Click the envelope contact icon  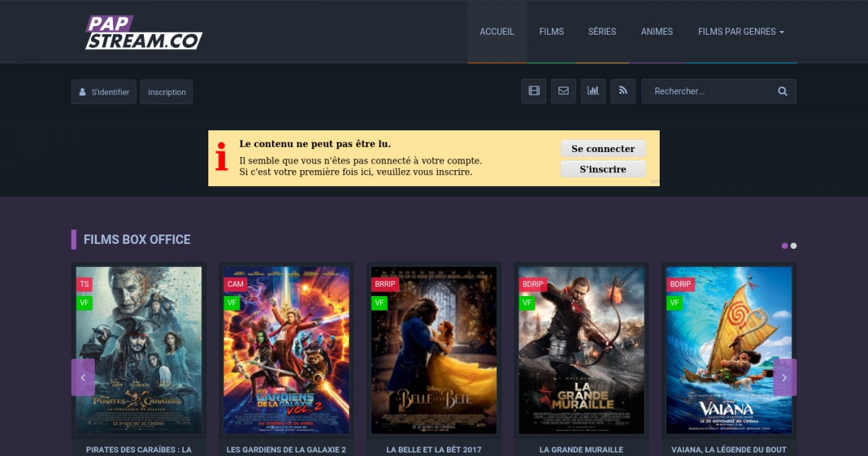(x=563, y=91)
